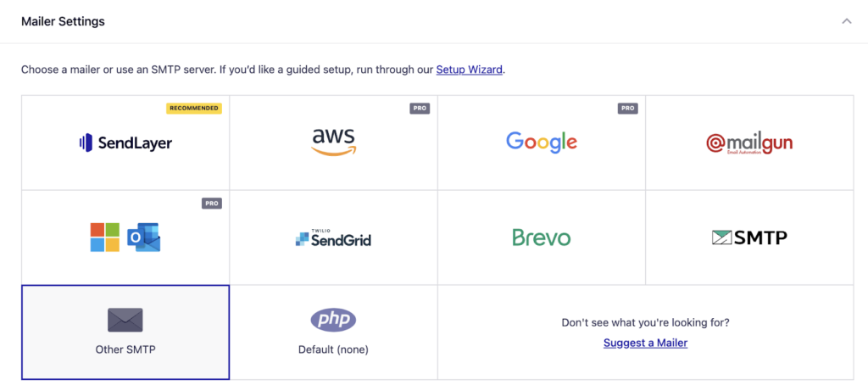Click the Mailer Settings heading

coord(63,21)
